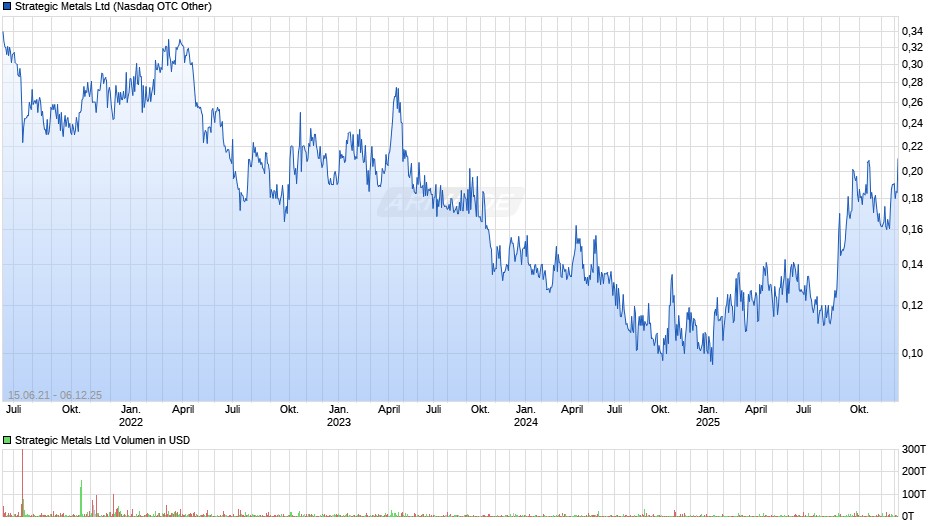This screenshot has height=526, width=940.
Task: Click the 300T volume axis label
Action: (914, 449)
